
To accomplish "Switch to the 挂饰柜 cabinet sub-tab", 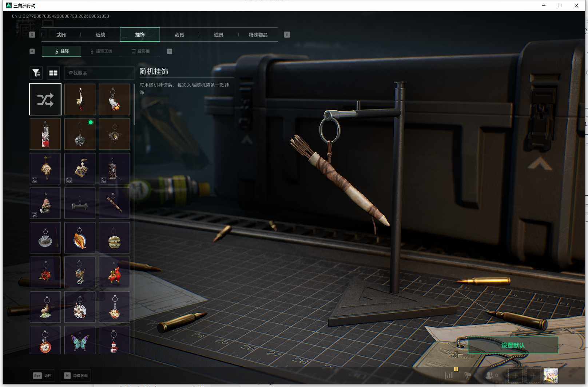I will pyautogui.click(x=140, y=51).
